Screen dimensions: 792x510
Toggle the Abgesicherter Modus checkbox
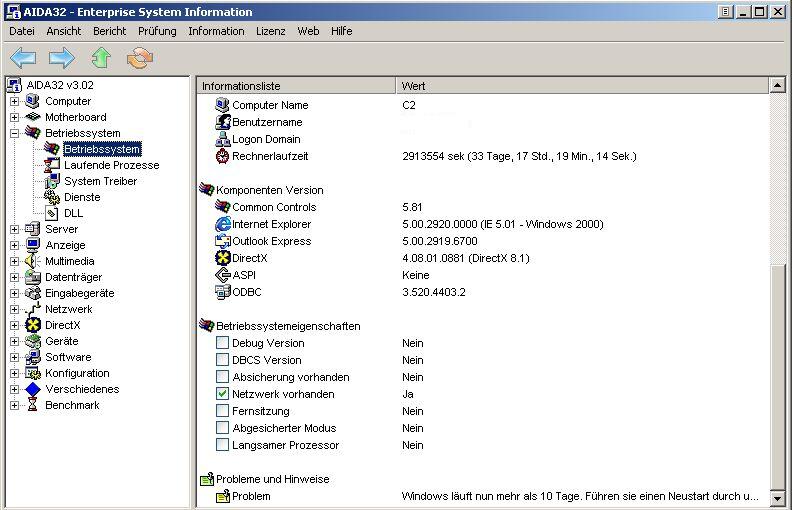(222, 428)
